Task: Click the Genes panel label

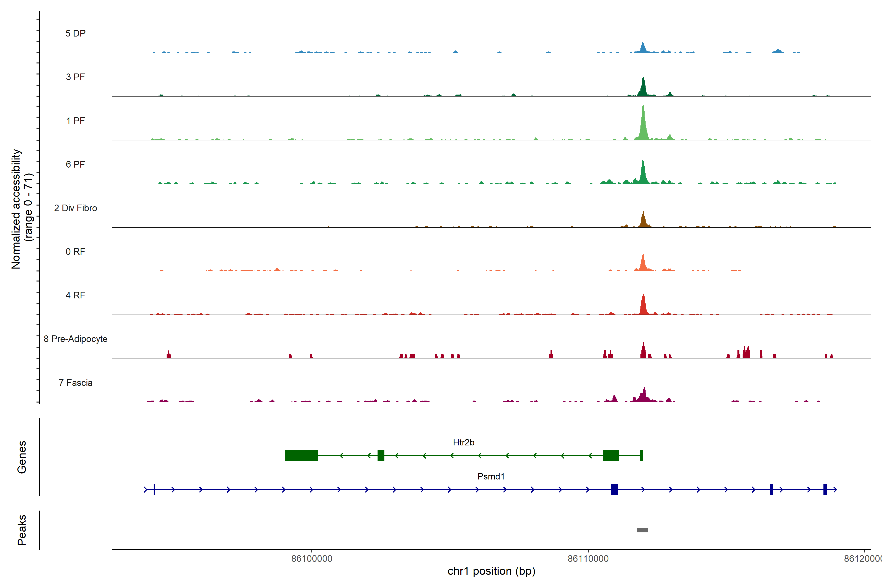Action: tap(22, 457)
